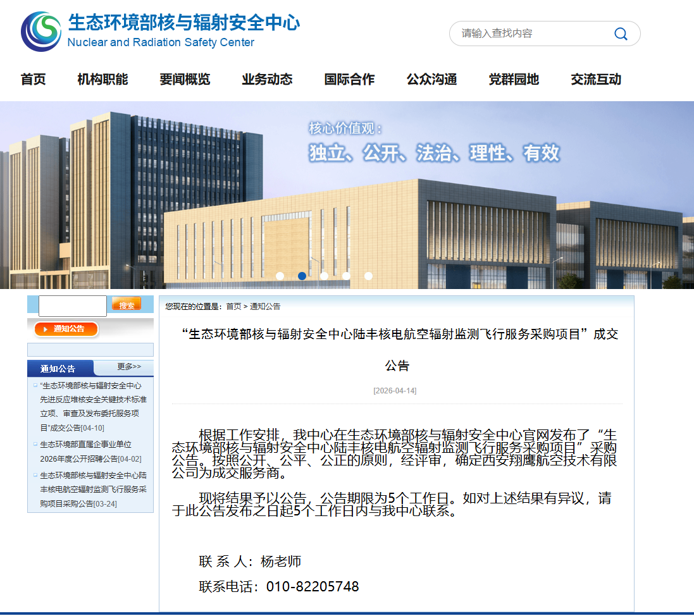The width and height of the screenshot is (694, 616).
Task: Select the first carousel dot indicator
Action: click(280, 276)
